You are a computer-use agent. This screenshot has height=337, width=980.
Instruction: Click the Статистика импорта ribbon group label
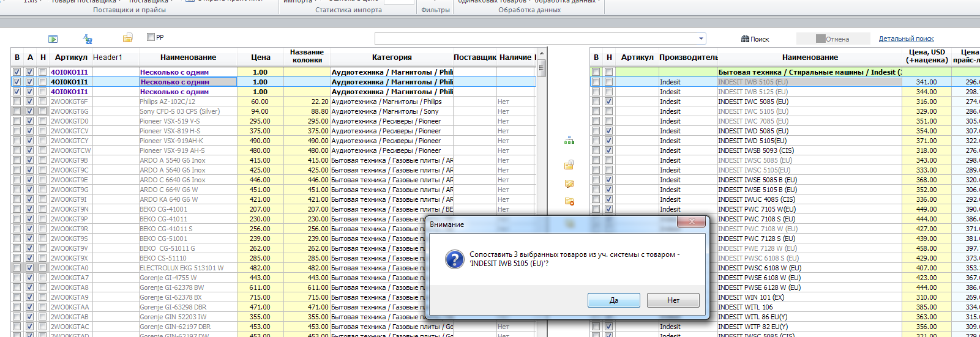coord(348,10)
